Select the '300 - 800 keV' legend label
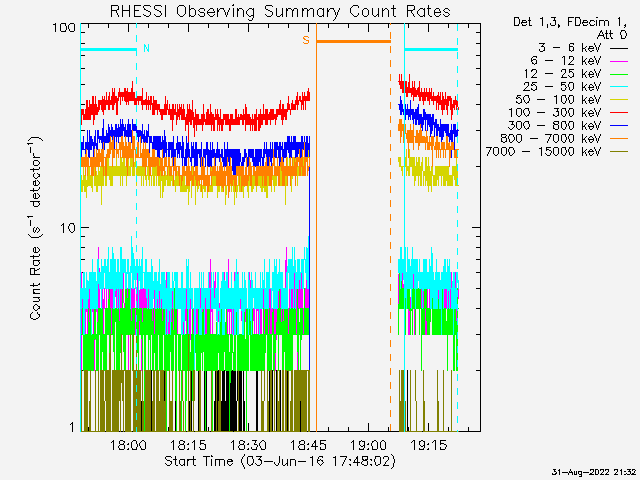Screen dimensions: 640x480 (x=555, y=126)
